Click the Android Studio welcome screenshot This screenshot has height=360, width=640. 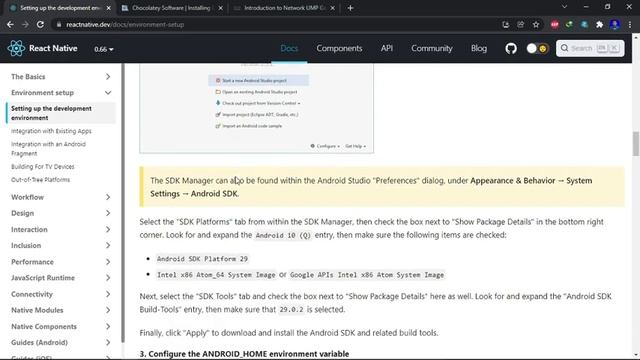coord(256,109)
